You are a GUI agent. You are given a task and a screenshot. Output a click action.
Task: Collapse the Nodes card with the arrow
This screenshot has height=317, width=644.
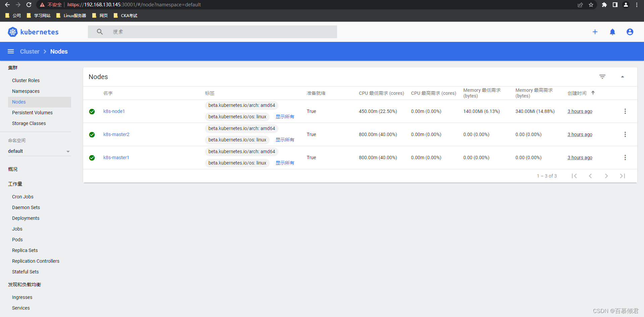point(623,77)
